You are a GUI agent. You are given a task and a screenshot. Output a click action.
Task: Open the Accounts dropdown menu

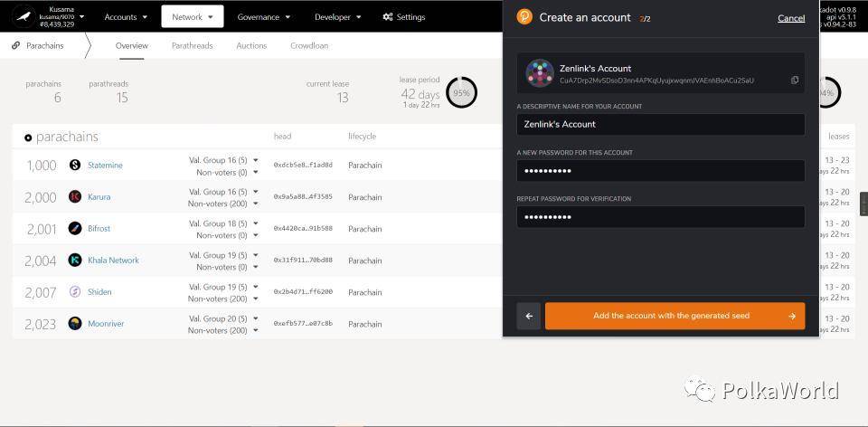[126, 16]
